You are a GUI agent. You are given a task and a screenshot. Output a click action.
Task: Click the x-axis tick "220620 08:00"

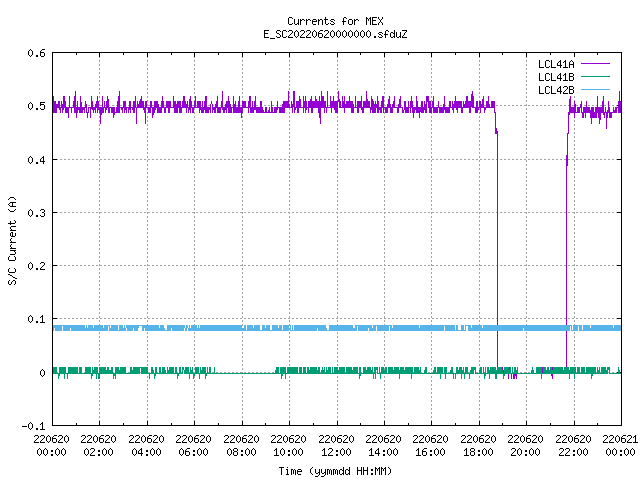(x=241, y=446)
